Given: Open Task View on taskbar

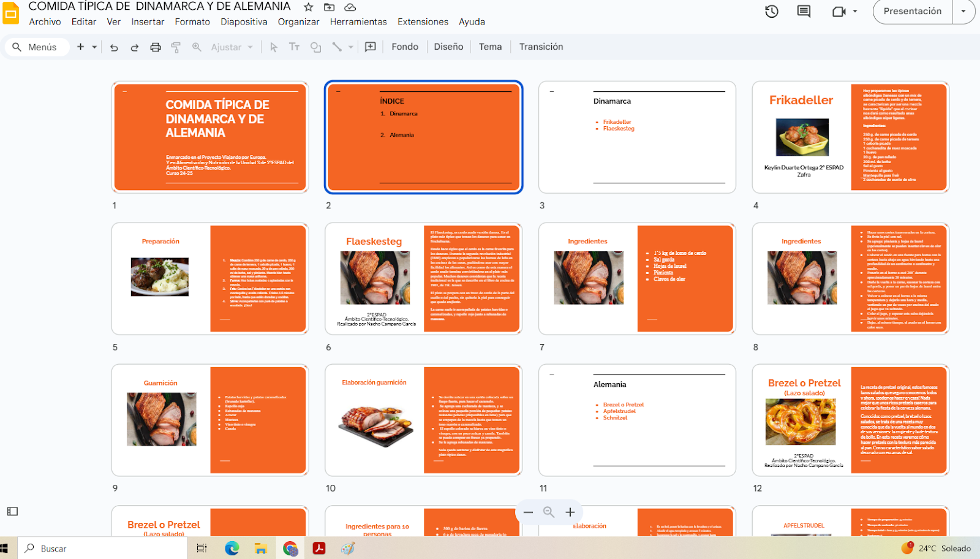Looking at the screenshot, I should point(202,549).
